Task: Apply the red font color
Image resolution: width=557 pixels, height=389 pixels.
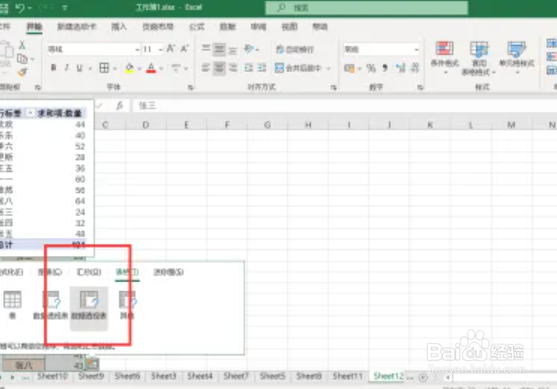Action: point(151,67)
